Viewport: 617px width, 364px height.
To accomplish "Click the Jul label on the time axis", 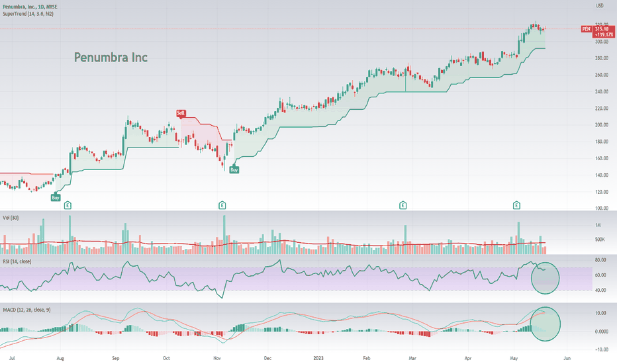I will pos(12,358).
